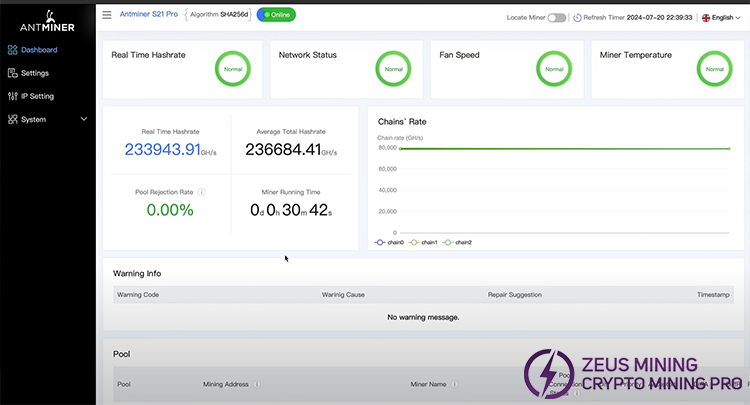The height and width of the screenshot is (405, 750).
Task: Click the Refresh Timer clock icon
Action: pos(577,18)
